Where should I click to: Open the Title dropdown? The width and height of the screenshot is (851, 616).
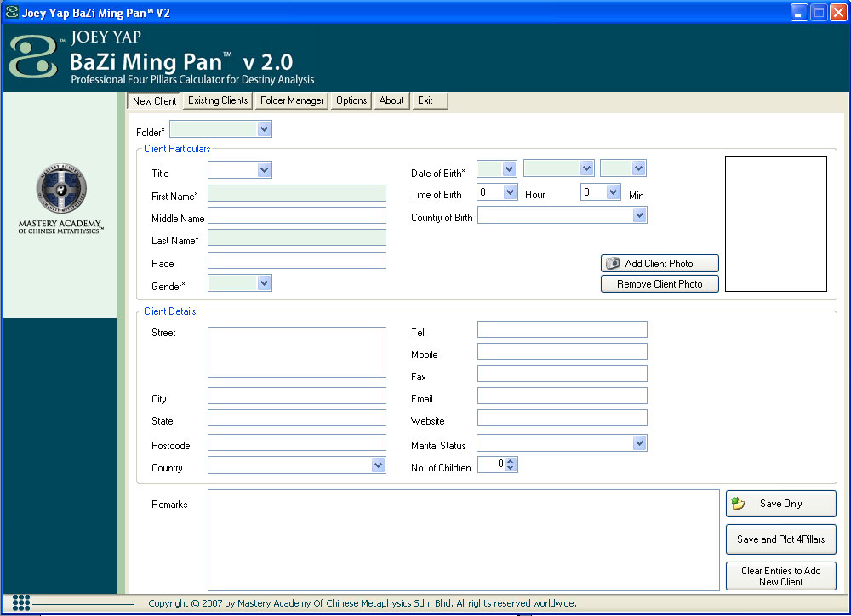[x=264, y=170]
